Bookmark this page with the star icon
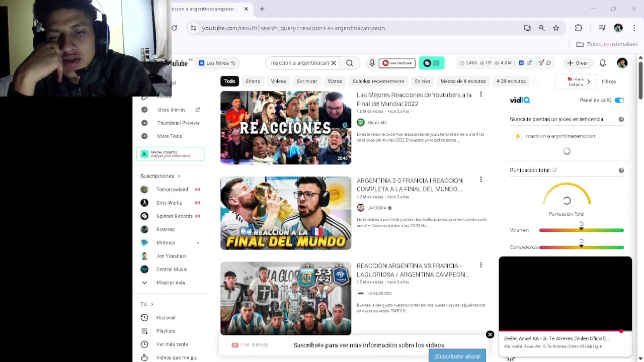The height and width of the screenshot is (362, 644). pyautogui.click(x=556, y=28)
